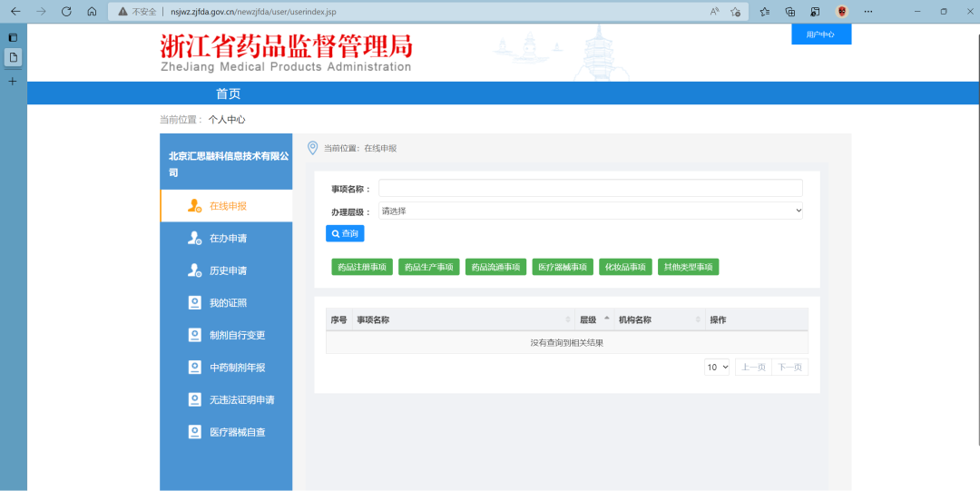The width and height of the screenshot is (980, 491).
Task: Open the 办理层级 dropdown
Action: click(591, 211)
